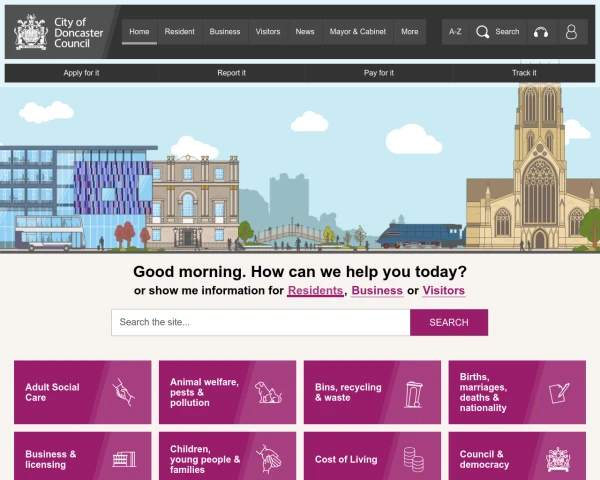Screen dimensions: 600x480
Task: Click the user account icon
Action: (x=572, y=32)
